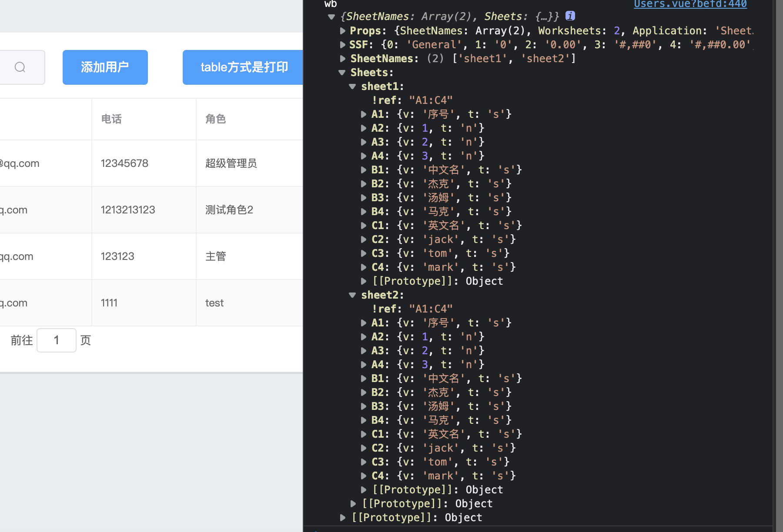This screenshot has width=783, height=532.
Task: Expand sheet2 cell C1 英文名
Action: click(364, 434)
